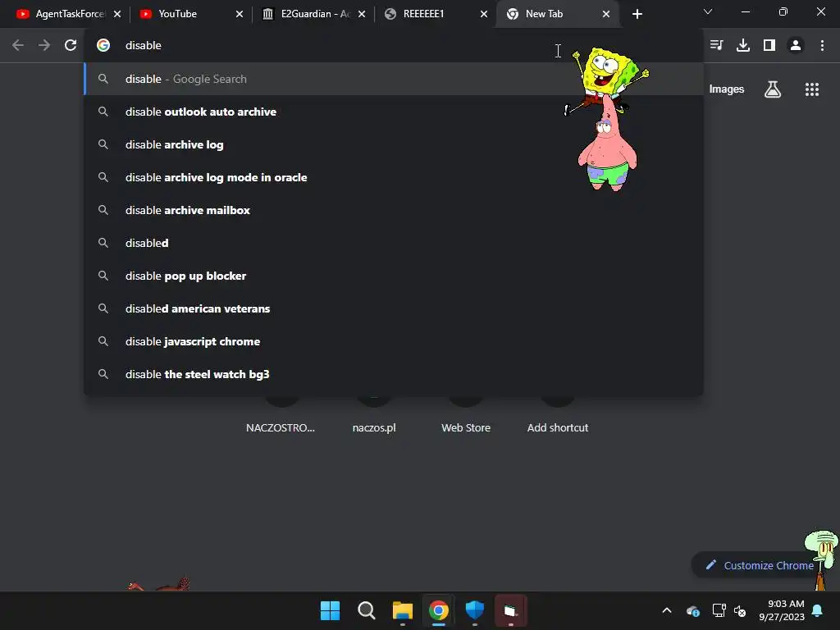
Task: Open the Search Labs flask icon
Action: (x=772, y=89)
